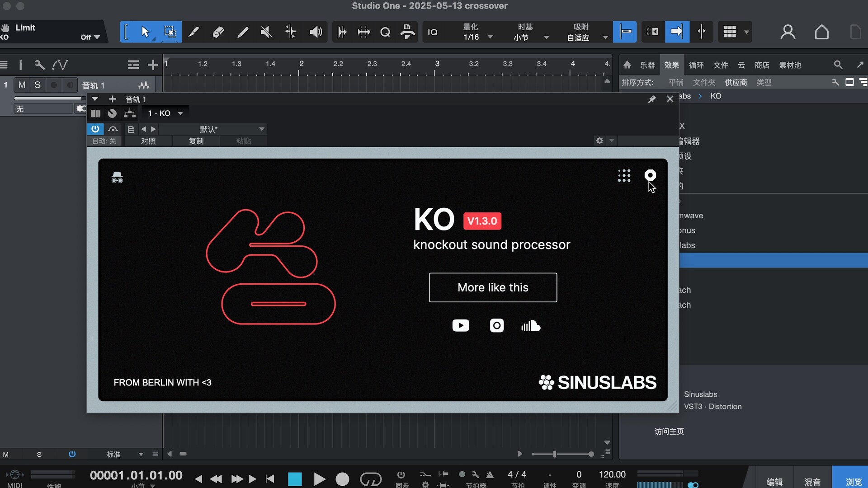Click 120.00 tempo value
The width and height of the screenshot is (868, 488).
[x=612, y=474]
